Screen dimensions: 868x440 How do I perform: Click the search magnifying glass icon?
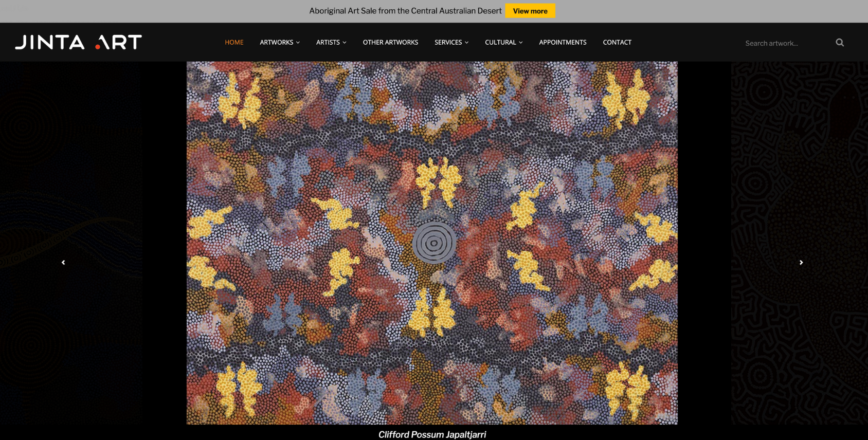(839, 43)
